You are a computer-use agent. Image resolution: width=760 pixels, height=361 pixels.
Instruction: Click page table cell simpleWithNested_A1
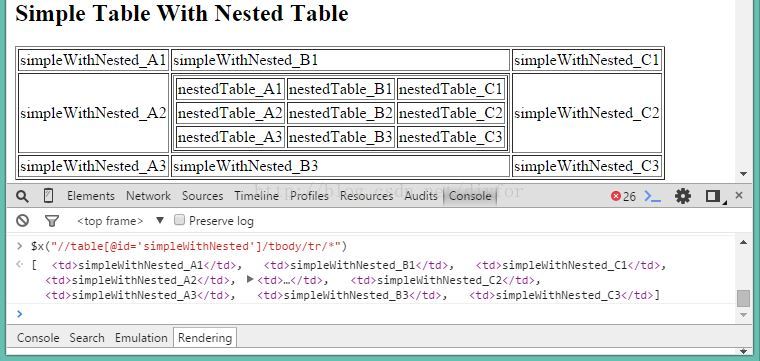coord(93,61)
